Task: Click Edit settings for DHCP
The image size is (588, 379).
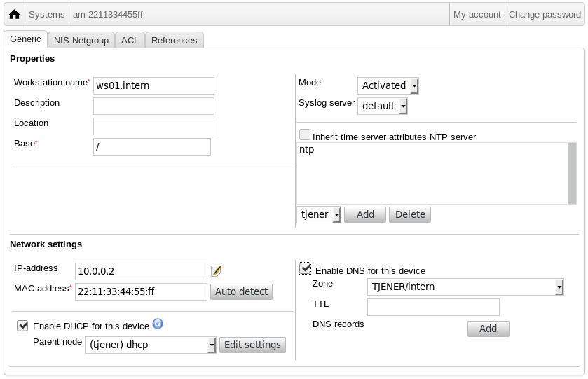Action: pyautogui.click(x=252, y=345)
